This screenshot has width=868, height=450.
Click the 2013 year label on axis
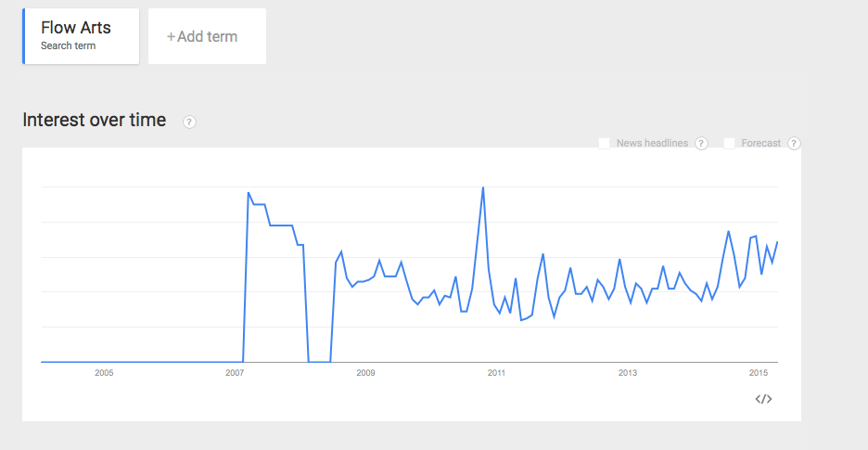627,373
